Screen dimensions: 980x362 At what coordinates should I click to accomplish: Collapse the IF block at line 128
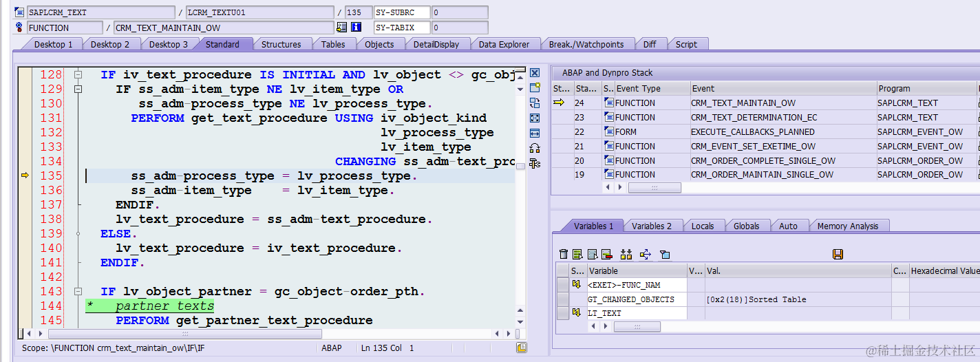78,74
